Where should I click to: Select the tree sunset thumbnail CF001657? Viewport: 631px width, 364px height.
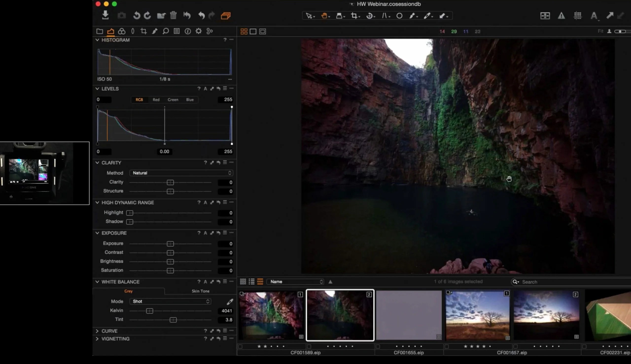[x=477, y=315]
